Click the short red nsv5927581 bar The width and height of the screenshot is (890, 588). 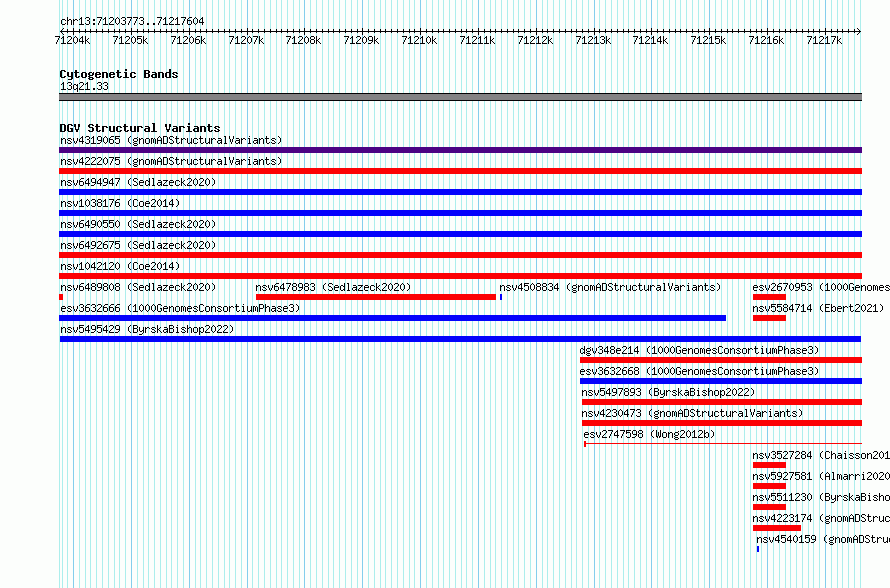769,486
